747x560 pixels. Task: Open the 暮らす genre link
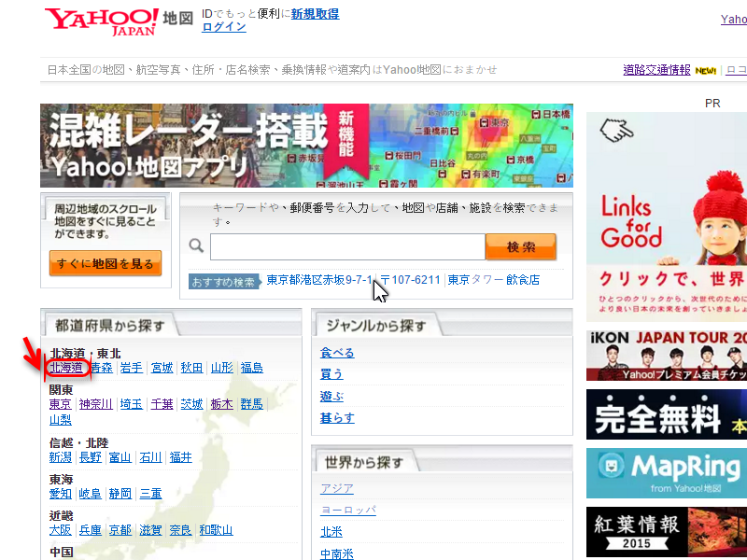pyautogui.click(x=337, y=418)
